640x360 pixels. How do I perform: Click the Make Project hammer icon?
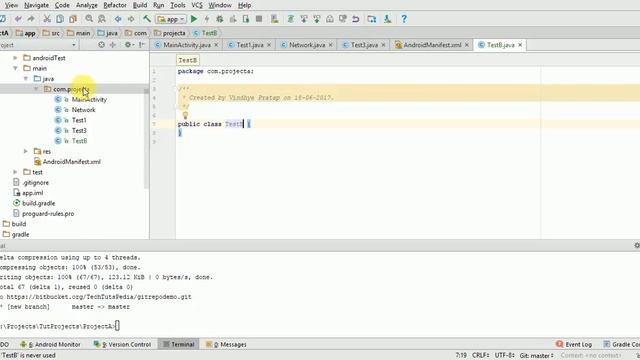[x=147, y=19]
